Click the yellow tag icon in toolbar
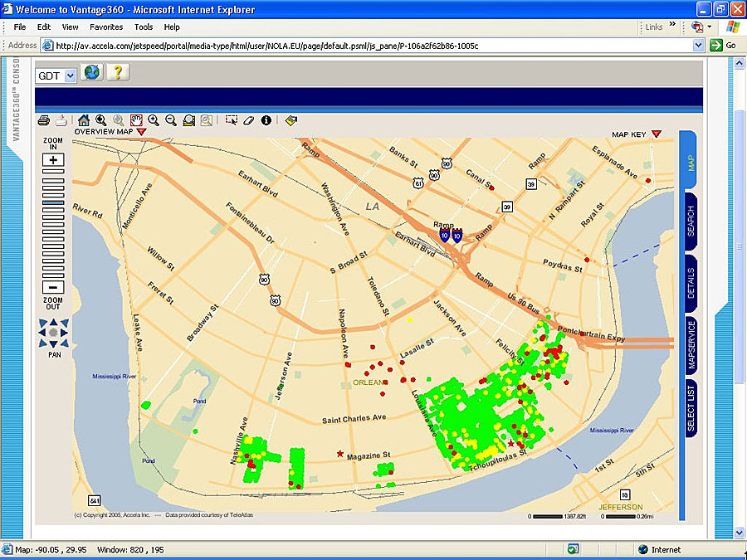Image resolution: width=747 pixels, height=560 pixels. [291, 120]
